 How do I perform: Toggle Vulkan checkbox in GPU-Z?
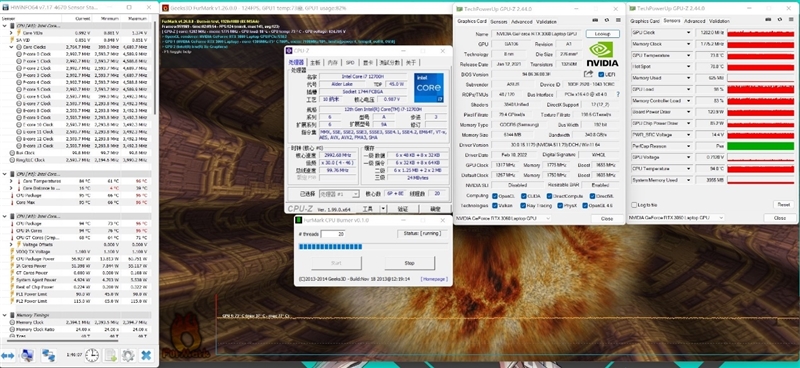495,206
